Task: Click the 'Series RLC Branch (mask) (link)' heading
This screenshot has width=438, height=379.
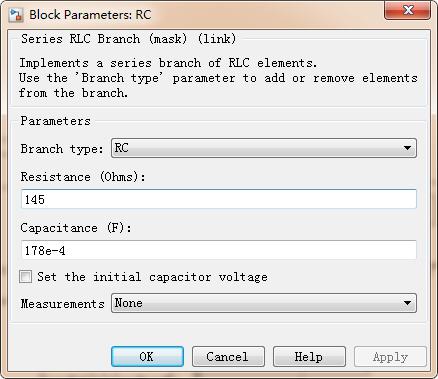Action: coord(129,39)
